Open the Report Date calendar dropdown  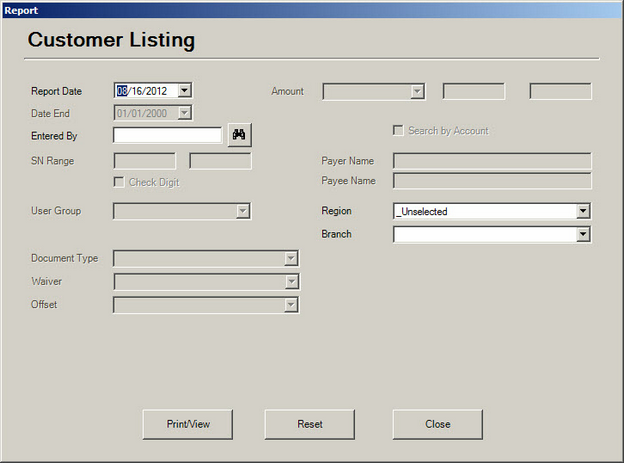pos(184,90)
